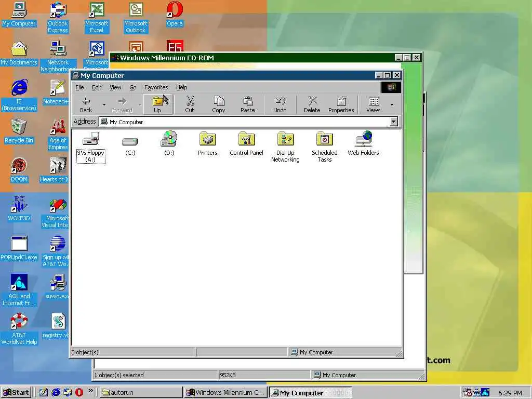The height and width of the screenshot is (399, 532).
Task: Expand Quick Launch overflow chevron
Action: pyautogui.click(x=90, y=391)
